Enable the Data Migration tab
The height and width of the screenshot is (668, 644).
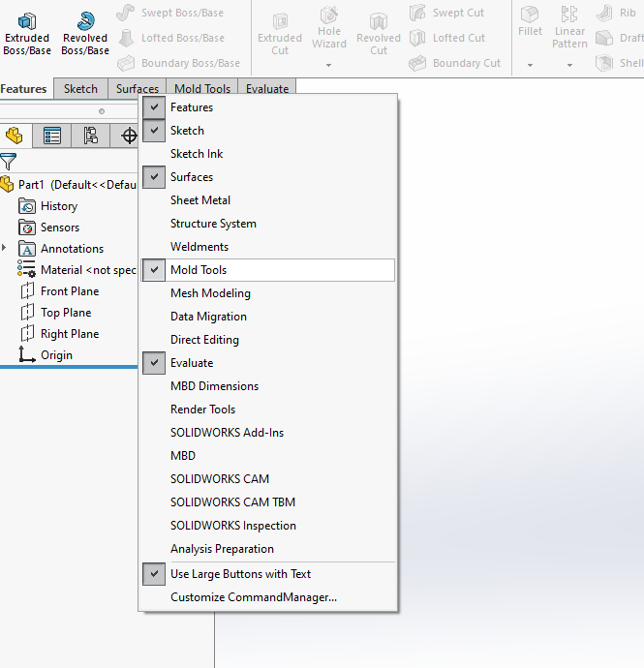click(267, 317)
